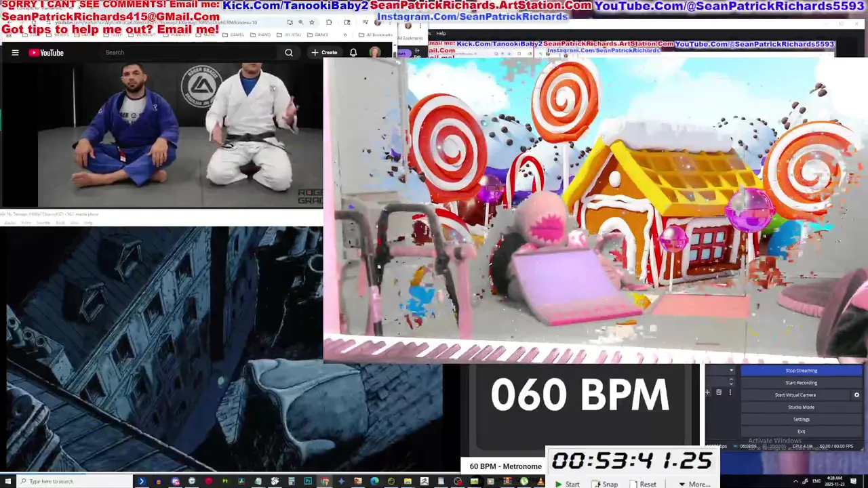Click Start Virtual Camera in OBS
Viewport: 868px width, 488px height.
795,395
